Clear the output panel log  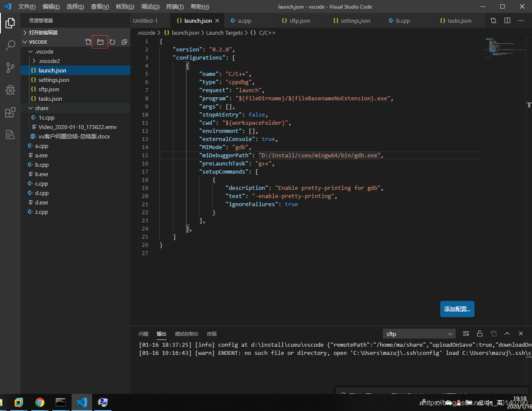tap(466, 333)
